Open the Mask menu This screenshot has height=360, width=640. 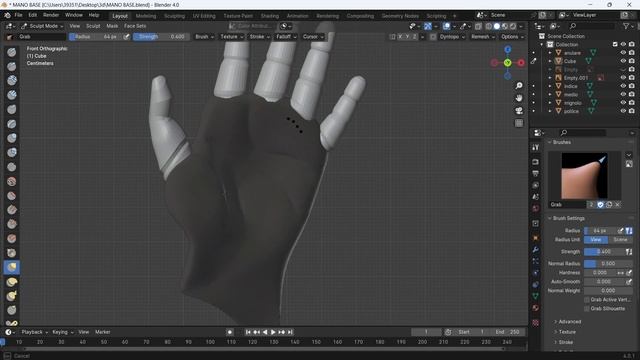click(112, 26)
